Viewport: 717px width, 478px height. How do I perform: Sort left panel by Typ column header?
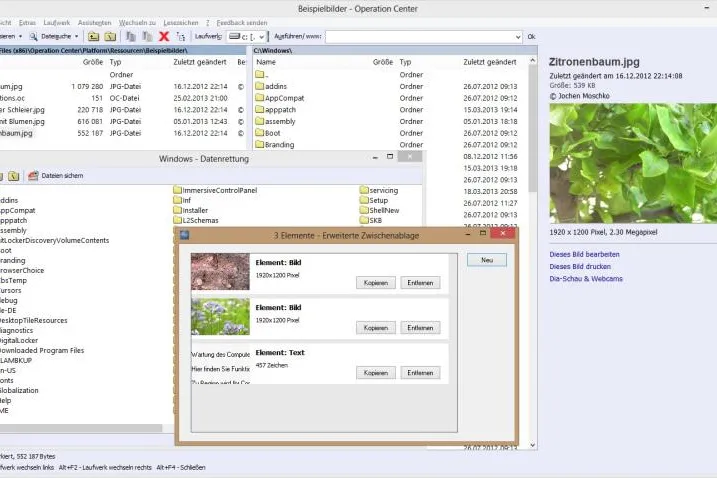[115, 62]
